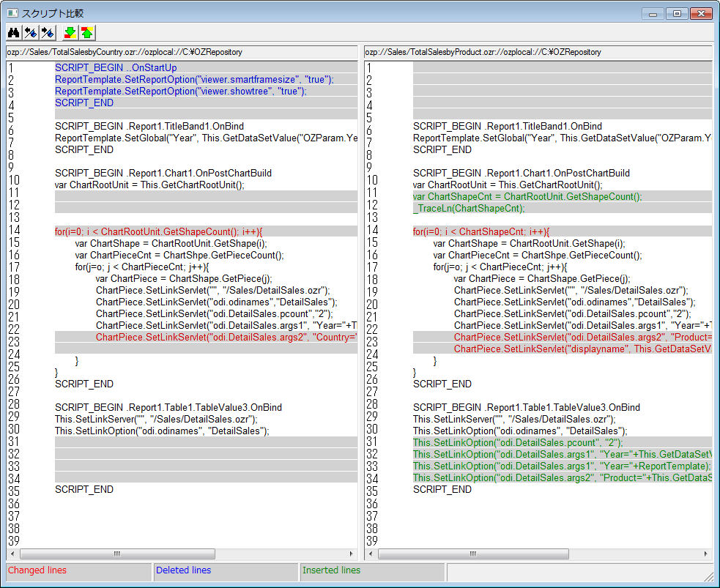Select the changed for-loop line in left pane
Screen dimensions: 720x588
coord(158,231)
